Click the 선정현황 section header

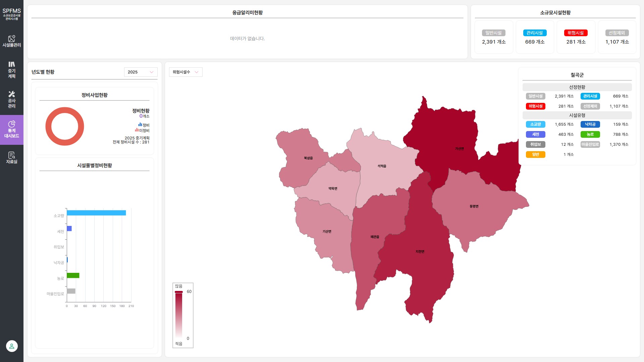(577, 87)
